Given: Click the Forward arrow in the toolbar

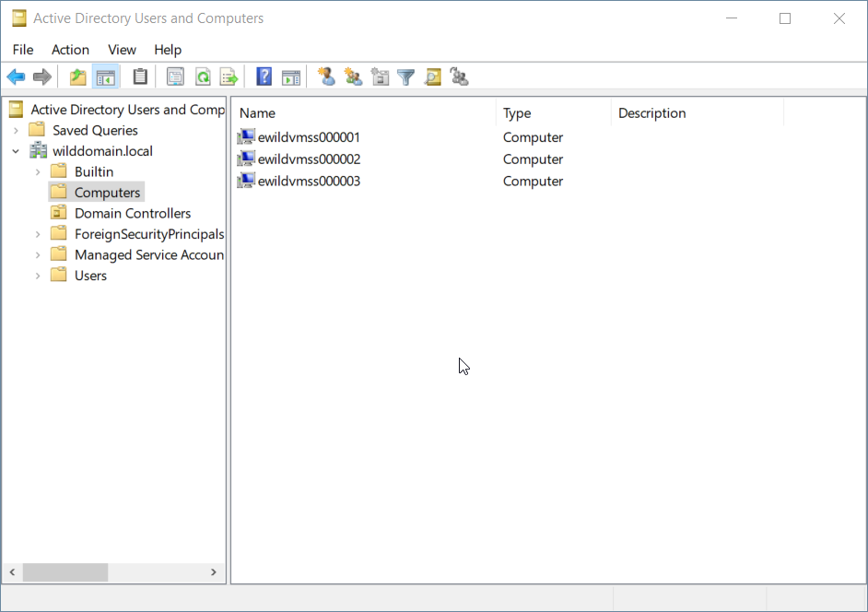Looking at the screenshot, I should 42,76.
